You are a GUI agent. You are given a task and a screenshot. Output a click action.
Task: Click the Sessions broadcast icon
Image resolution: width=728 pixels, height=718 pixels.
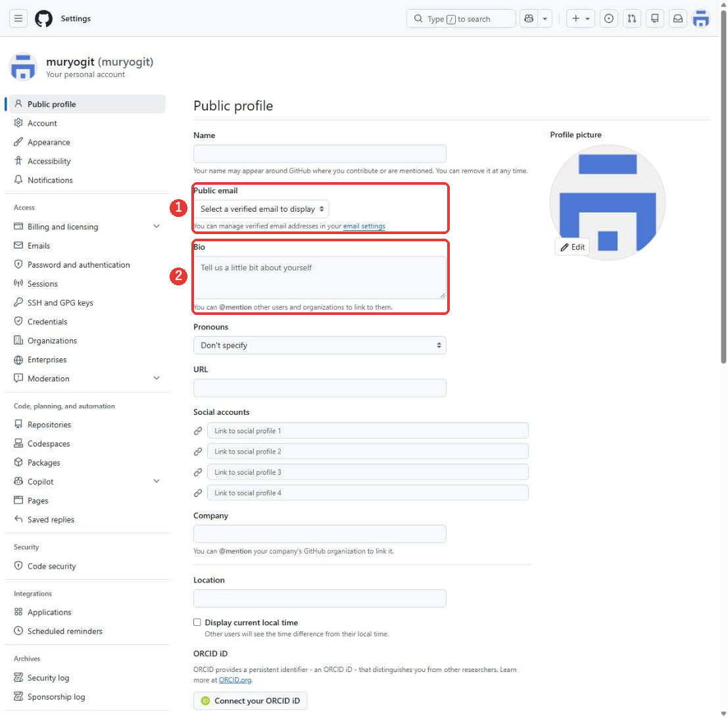(x=18, y=283)
